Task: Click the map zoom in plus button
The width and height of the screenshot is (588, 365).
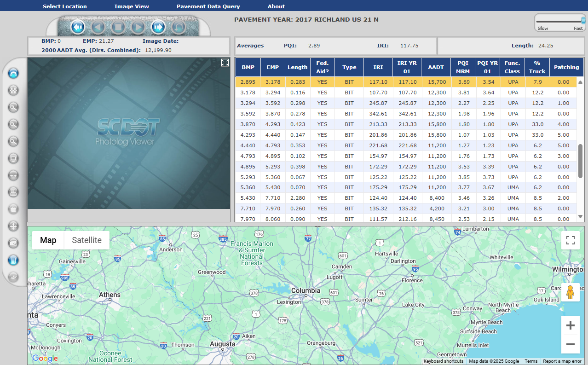Action: pos(571,326)
